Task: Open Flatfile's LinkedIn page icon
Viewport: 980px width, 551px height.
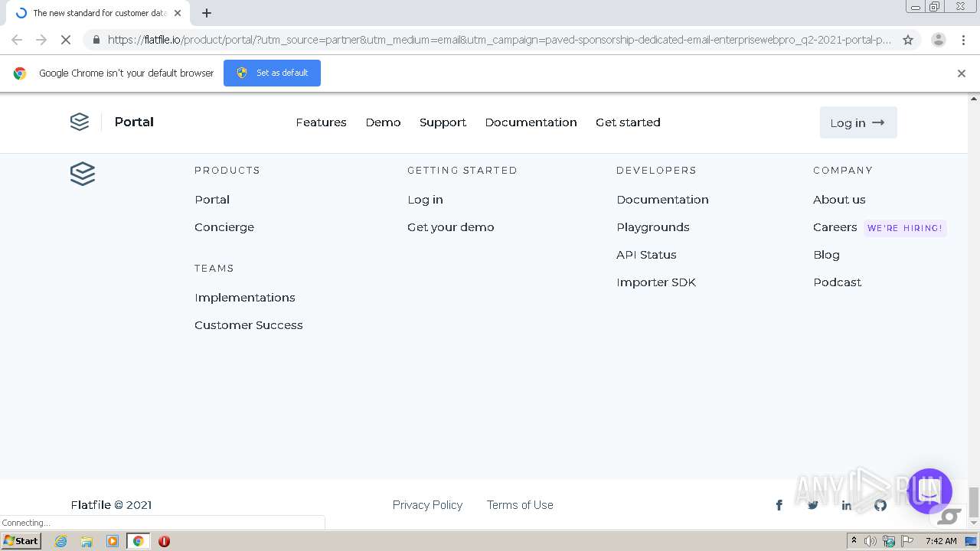Action: pos(847,505)
